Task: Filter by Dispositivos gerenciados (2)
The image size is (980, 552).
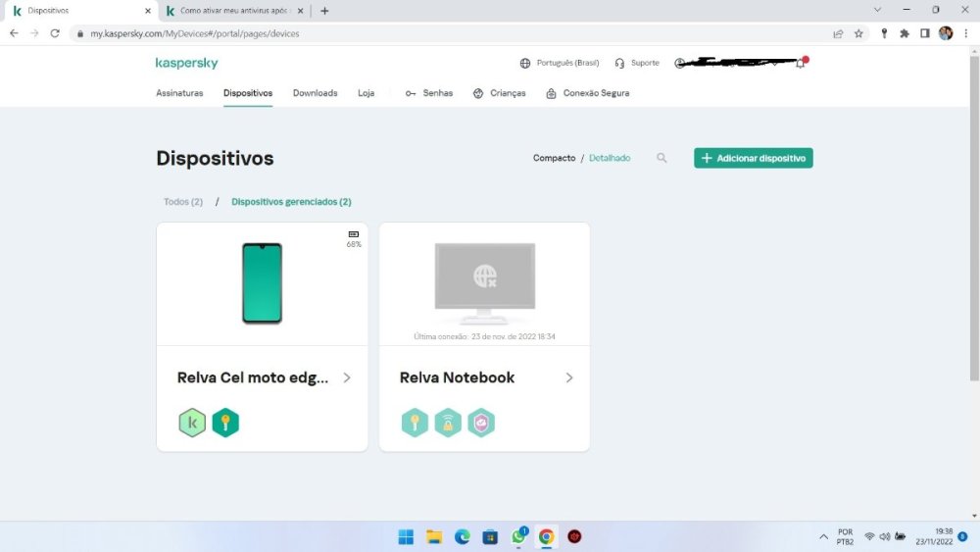Action: coord(291,202)
